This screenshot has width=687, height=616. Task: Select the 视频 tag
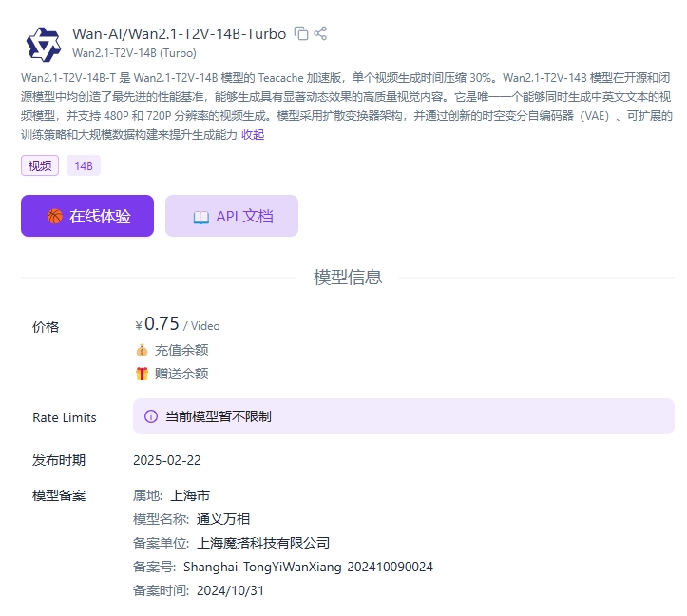coord(40,165)
